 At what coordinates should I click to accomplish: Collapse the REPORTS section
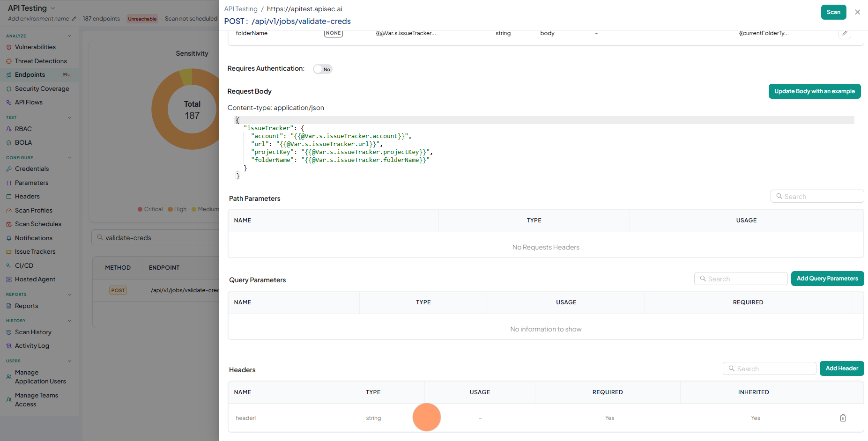point(69,294)
